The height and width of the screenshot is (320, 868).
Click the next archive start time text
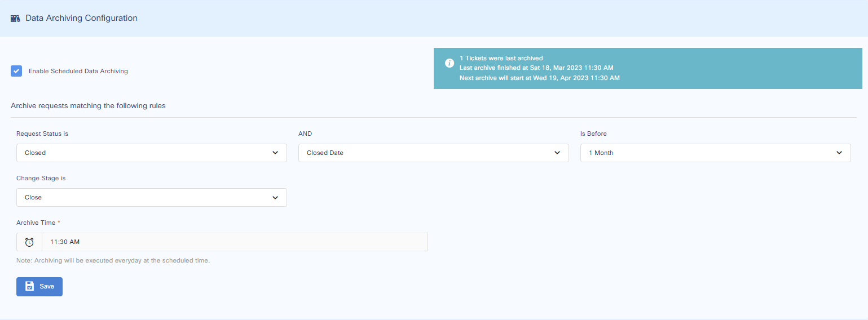click(539, 78)
